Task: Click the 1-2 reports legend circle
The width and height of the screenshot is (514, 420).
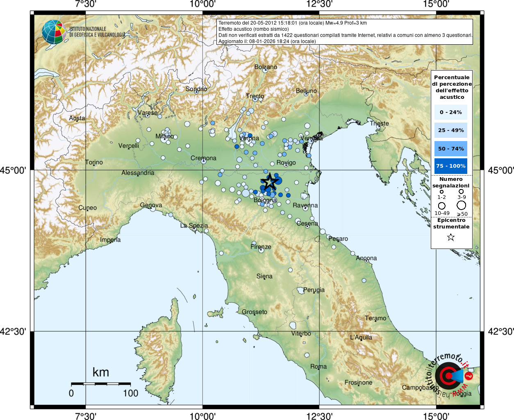Action: coord(441,192)
